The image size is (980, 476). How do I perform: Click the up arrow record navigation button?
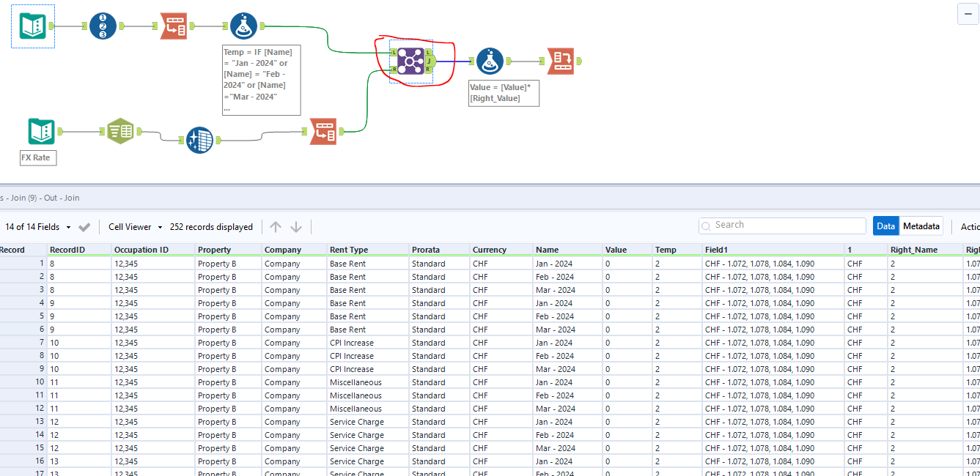(275, 226)
